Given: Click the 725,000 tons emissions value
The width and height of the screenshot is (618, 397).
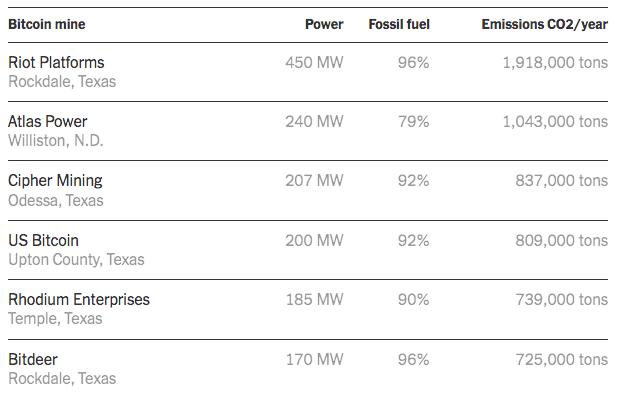Looking at the screenshot, I should click(561, 360).
